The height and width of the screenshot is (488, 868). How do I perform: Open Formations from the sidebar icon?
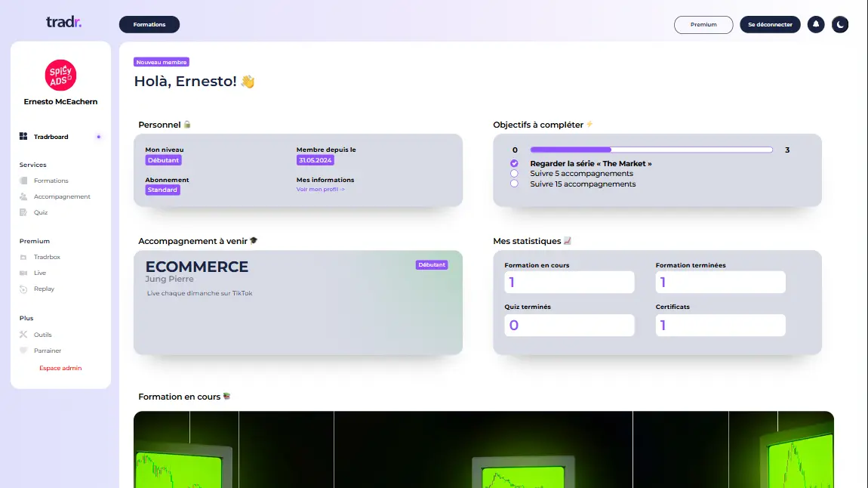[23, 181]
